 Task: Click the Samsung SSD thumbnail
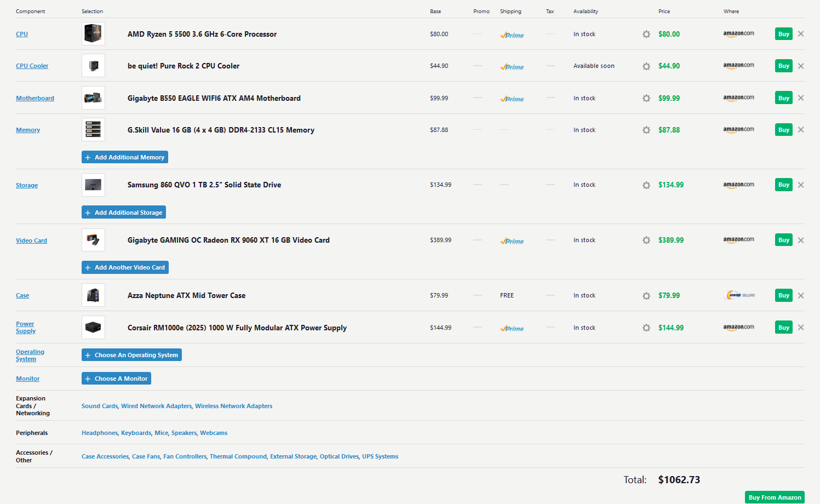tap(93, 185)
